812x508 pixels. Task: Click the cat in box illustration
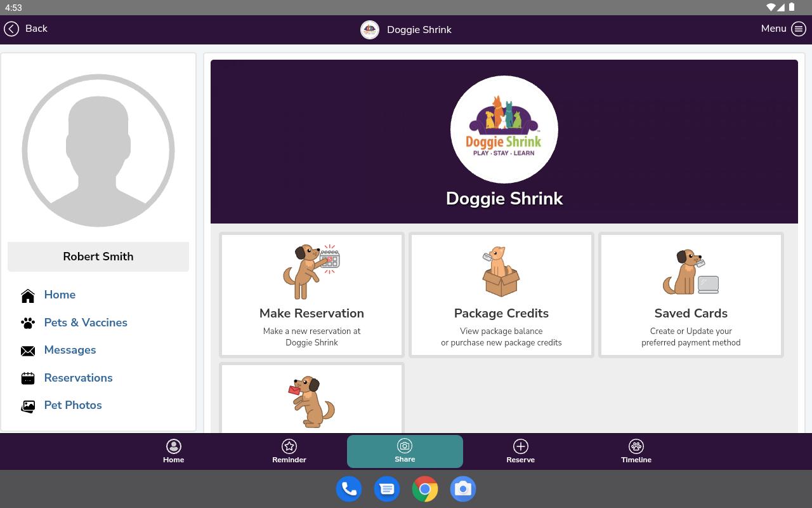point(501,272)
